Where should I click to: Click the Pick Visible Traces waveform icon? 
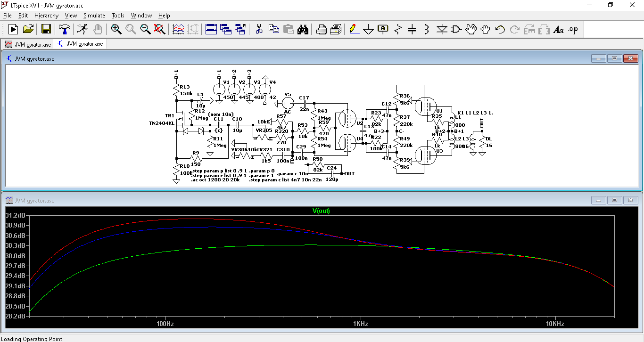coord(178,29)
